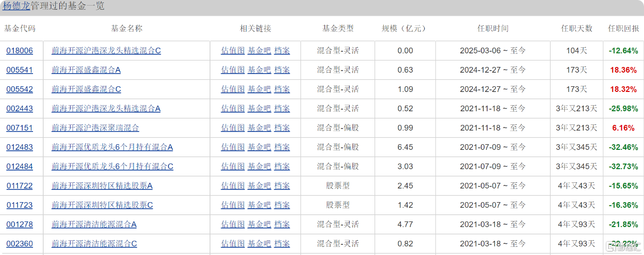Screen dimensions: 644x255
Task: Select the 4.77 fund size value
Action: [405, 225]
